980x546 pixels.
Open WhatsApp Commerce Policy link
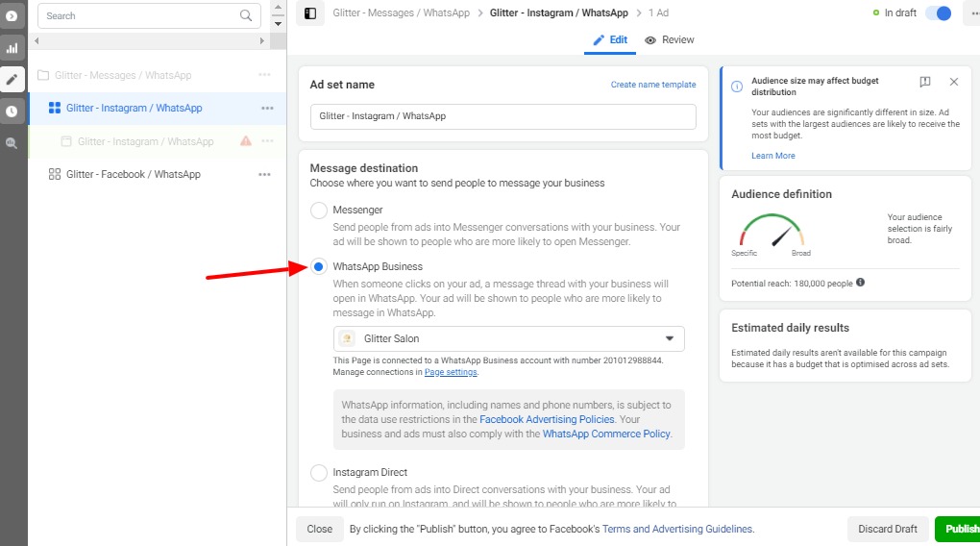[x=606, y=434]
